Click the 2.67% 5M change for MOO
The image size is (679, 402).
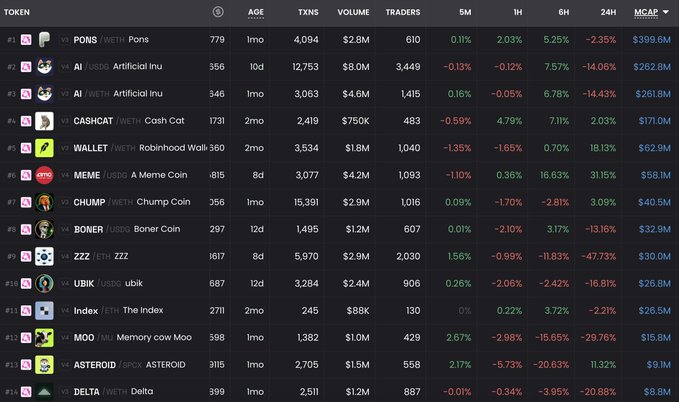click(459, 337)
